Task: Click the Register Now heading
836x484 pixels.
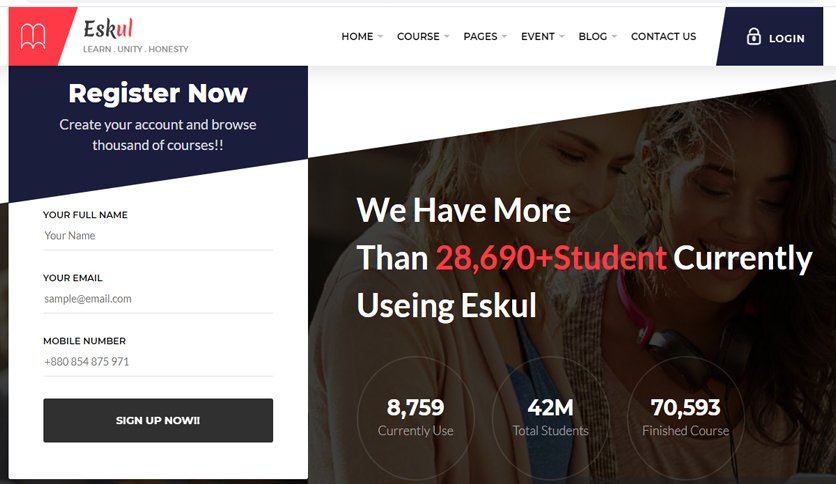Action: pyautogui.click(x=158, y=93)
